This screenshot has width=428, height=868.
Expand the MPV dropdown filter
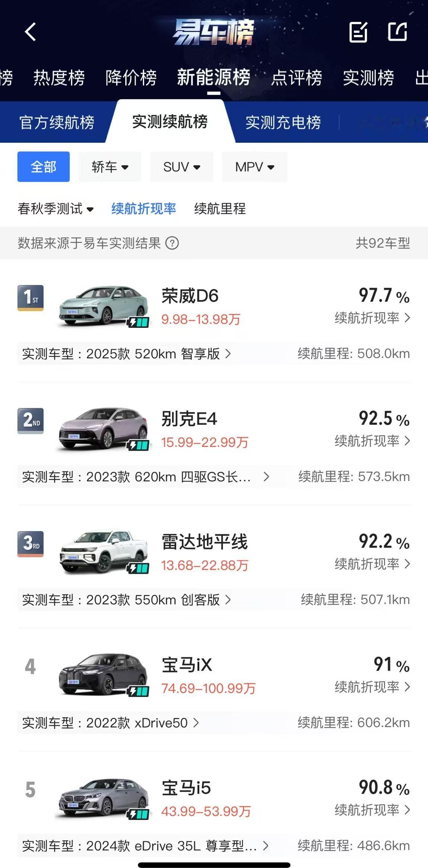(x=255, y=167)
